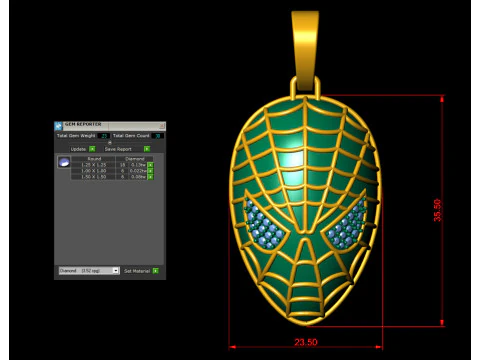The width and height of the screenshot is (480, 360).
Task: Select the 1.50 X 1.50 size cell
Action: click(x=93, y=177)
